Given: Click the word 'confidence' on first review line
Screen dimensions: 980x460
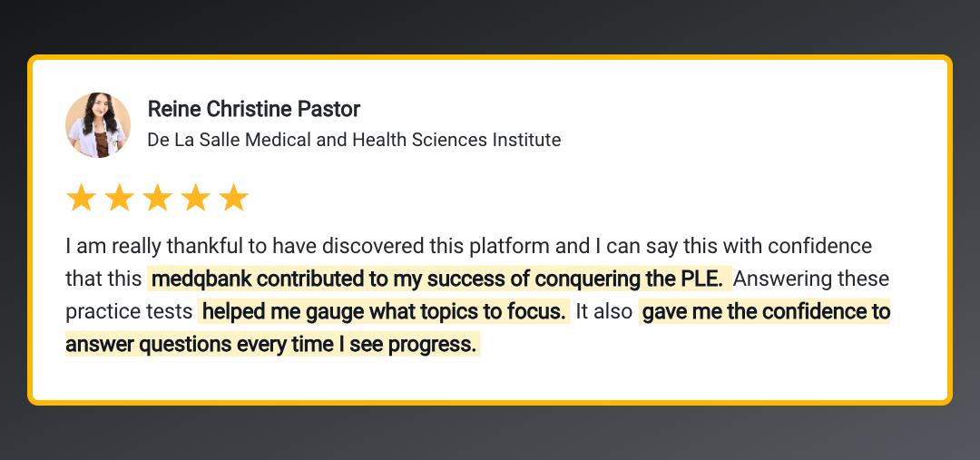Looking at the screenshot, I should (819, 246).
